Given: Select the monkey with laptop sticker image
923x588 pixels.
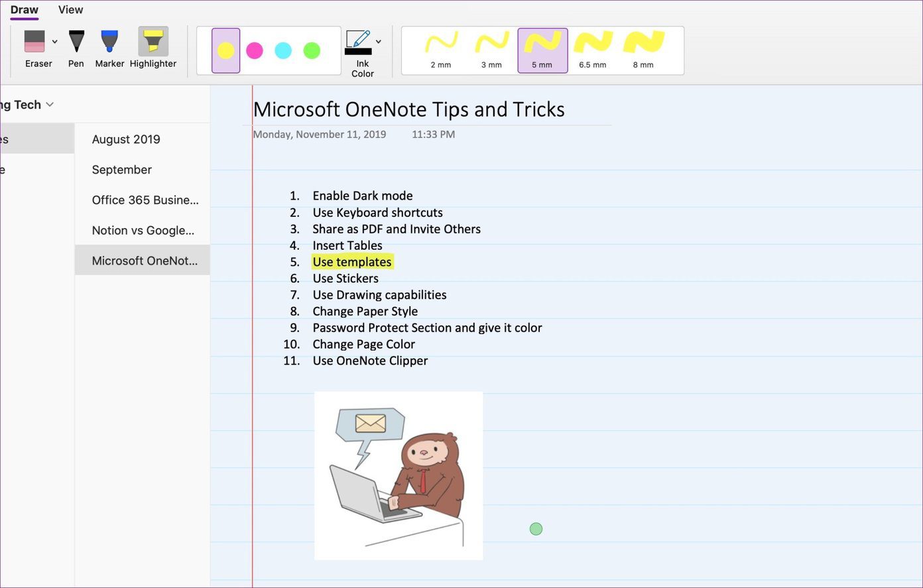Looking at the screenshot, I should coord(399,475).
